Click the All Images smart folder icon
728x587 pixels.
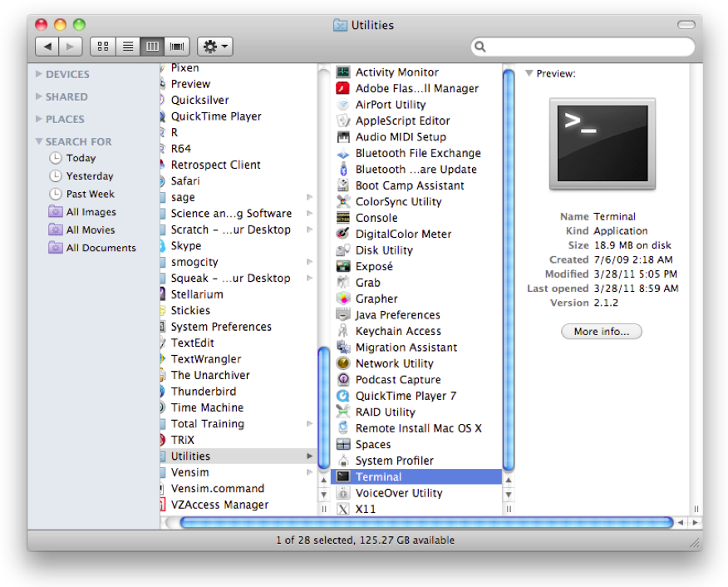(56, 212)
